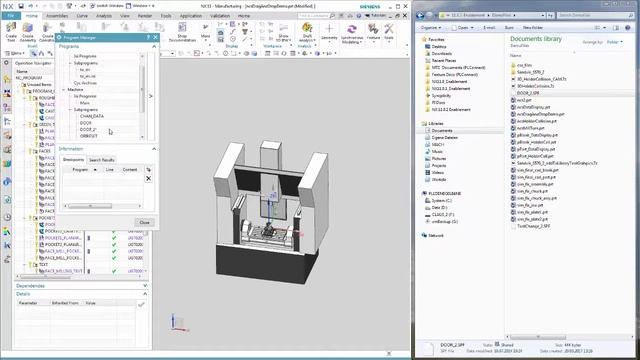Click the Switch Window icon
640x360 pixels.
click(92, 6)
